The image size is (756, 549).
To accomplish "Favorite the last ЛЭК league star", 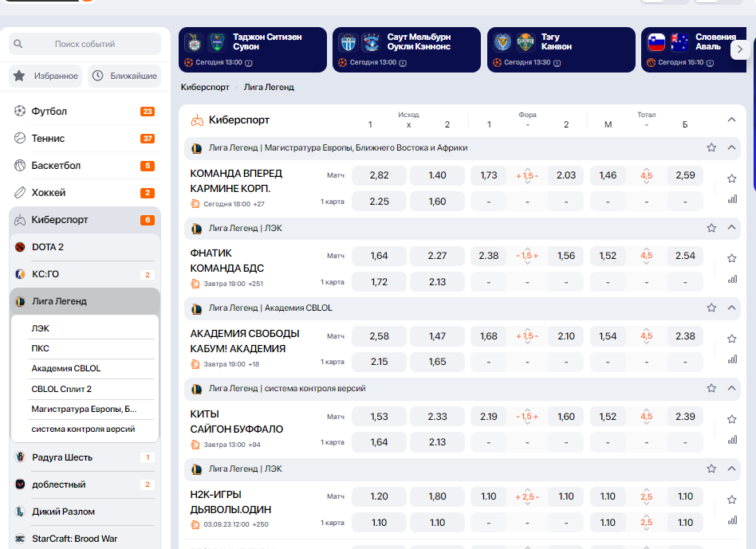I will pos(711,469).
